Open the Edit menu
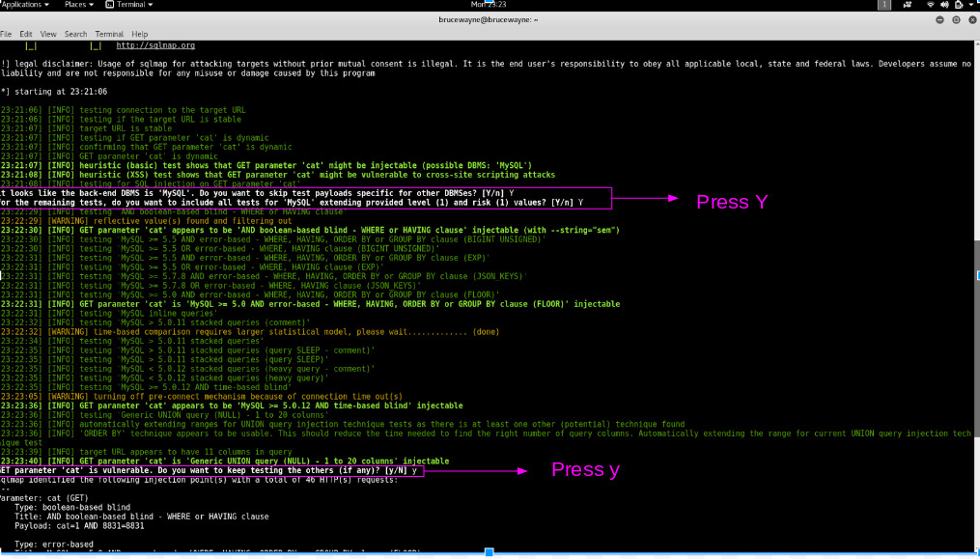 point(26,35)
